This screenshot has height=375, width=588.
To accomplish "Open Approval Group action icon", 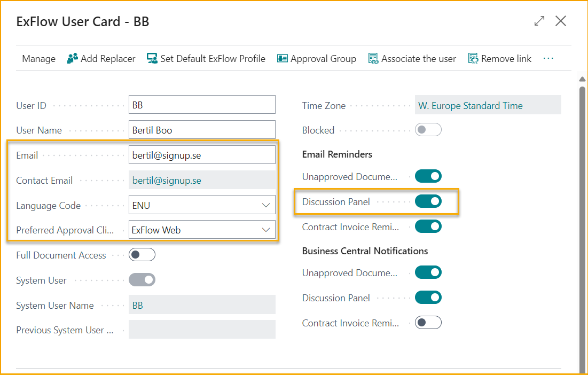I will (x=283, y=59).
